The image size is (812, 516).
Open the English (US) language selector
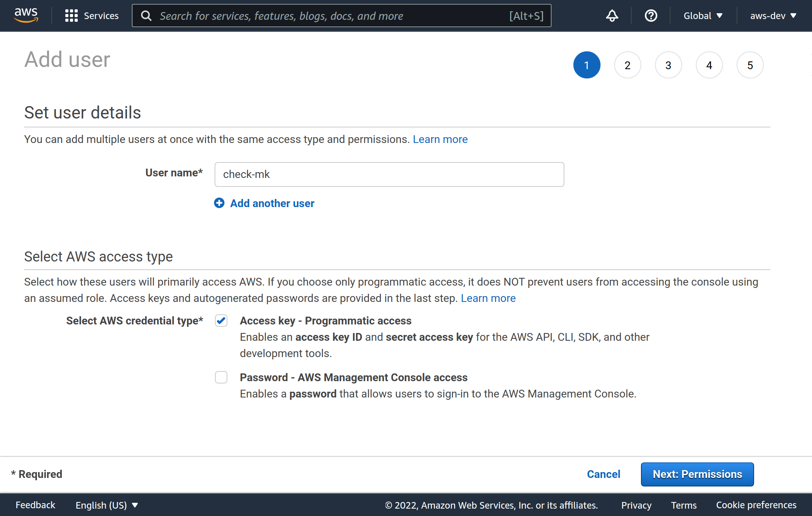(107, 505)
